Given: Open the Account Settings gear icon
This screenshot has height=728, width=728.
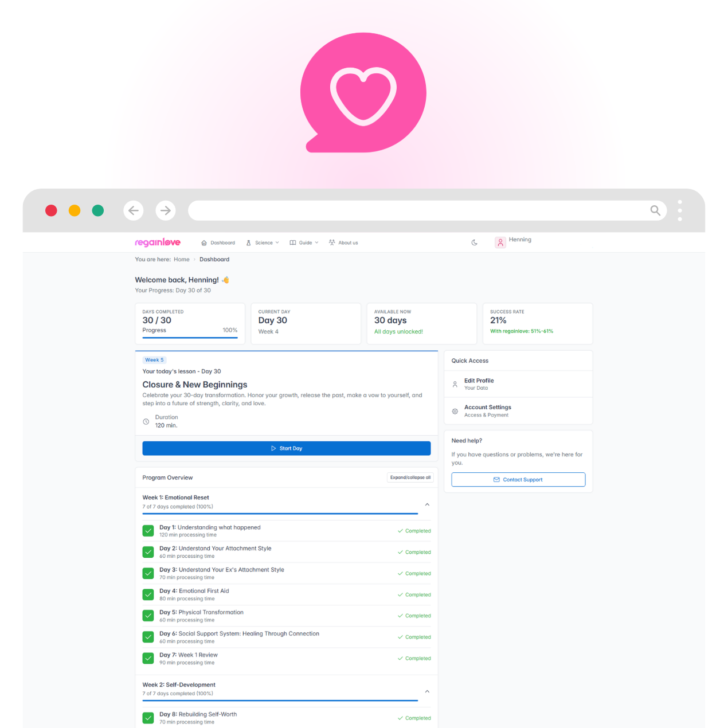Looking at the screenshot, I should pos(455,411).
